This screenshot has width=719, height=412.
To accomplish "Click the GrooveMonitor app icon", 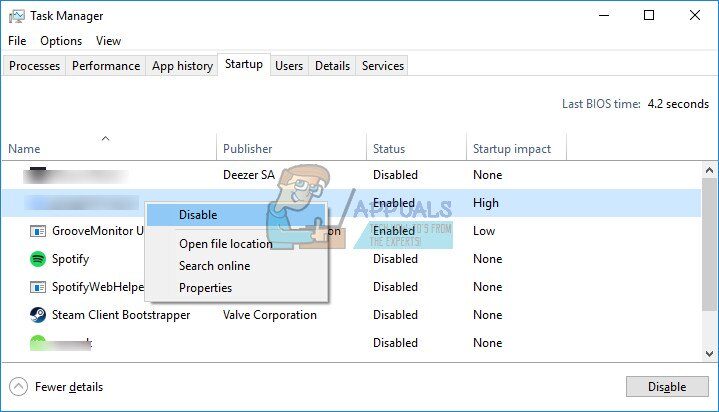I will coord(38,231).
